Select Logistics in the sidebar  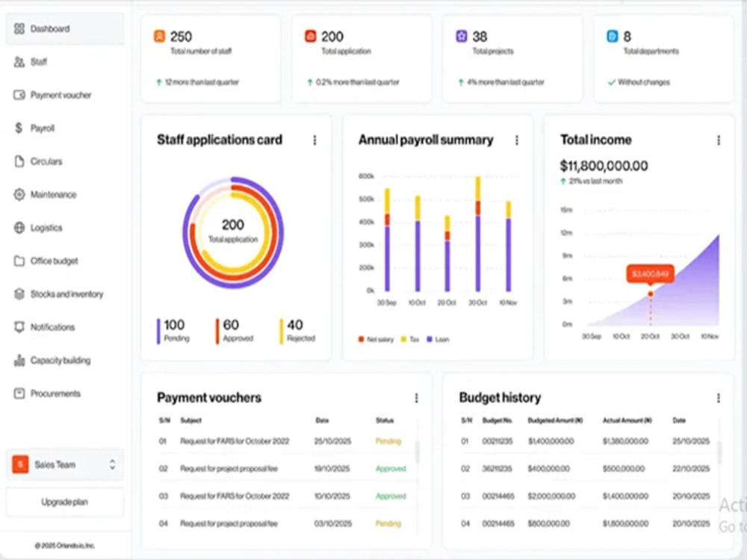(x=65, y=228)
